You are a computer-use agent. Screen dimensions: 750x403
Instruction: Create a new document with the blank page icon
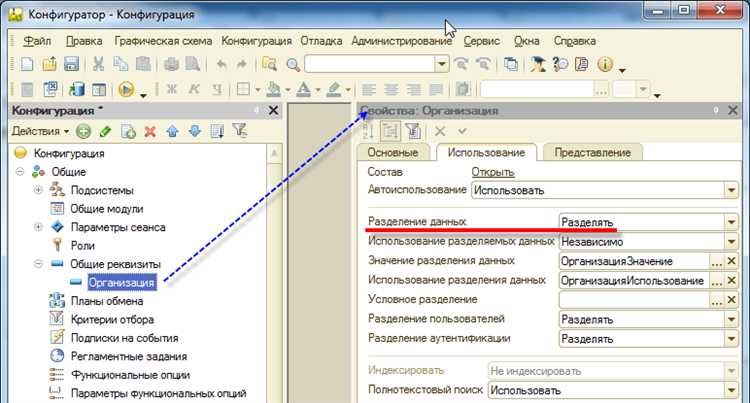pos(27,64)
